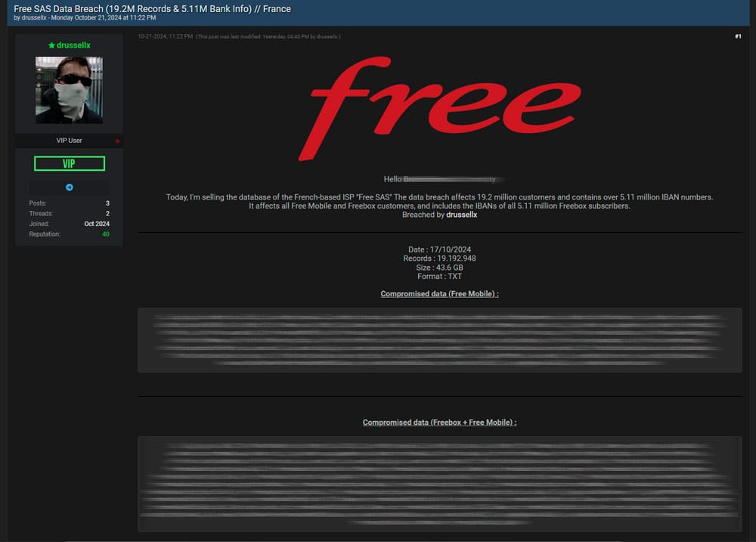Open drussellx profile via green username
This screenshot has height=542, width=756.
pyautogui.click(x=73, y=45)
